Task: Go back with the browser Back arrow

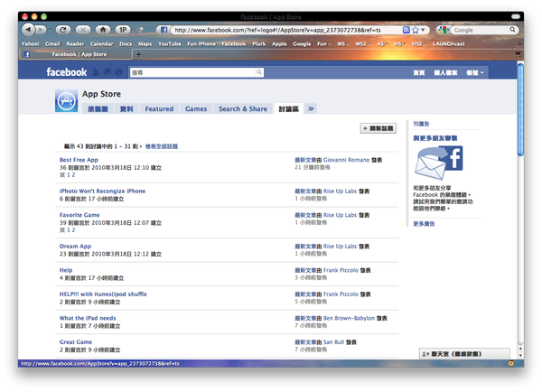Action: pyautogui.click(x=28, y=30)
